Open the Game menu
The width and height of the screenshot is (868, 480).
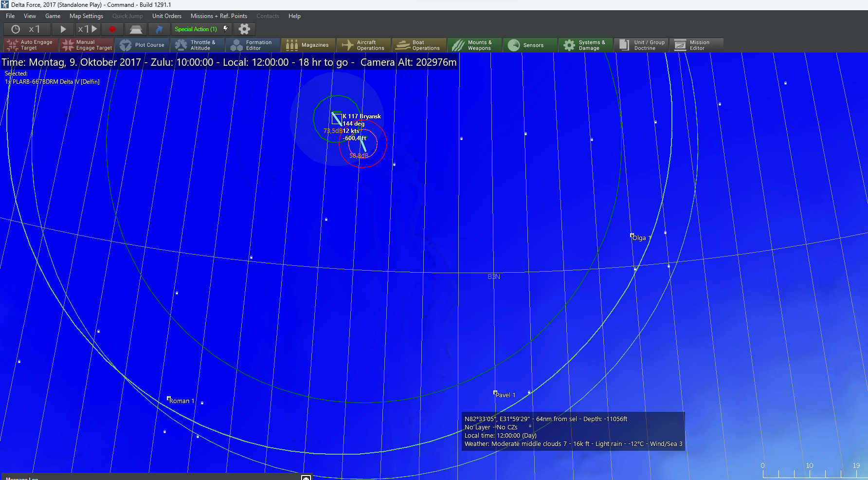coord(53,16)
